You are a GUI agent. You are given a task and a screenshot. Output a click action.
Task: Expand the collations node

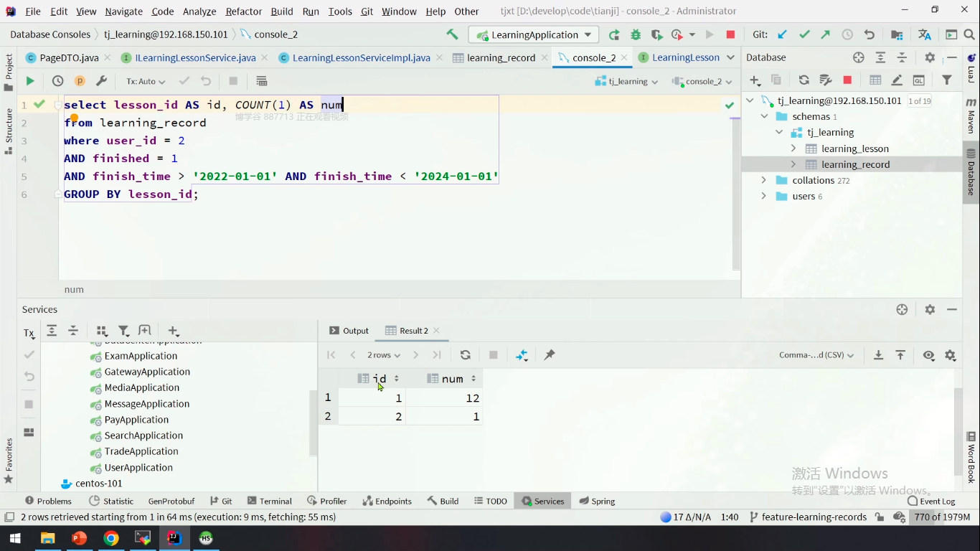click(763, 180)
